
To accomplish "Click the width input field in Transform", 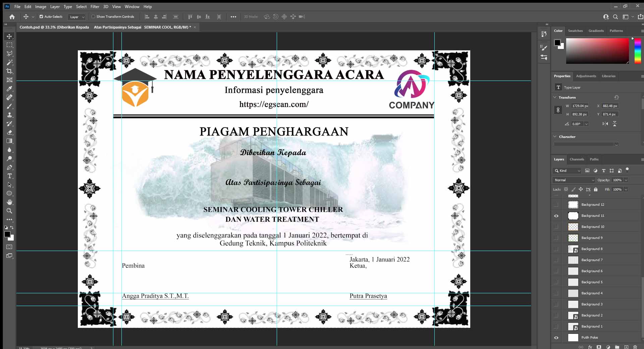I will [580, 106].
